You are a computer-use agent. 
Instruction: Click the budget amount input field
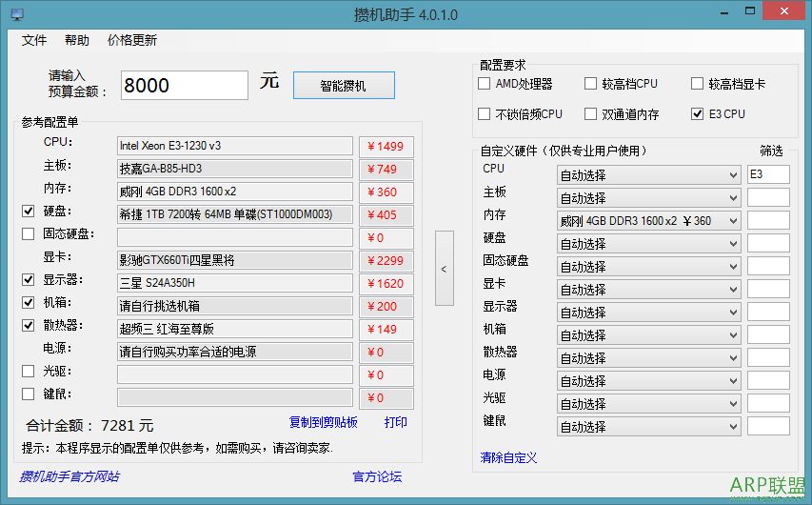coord(184,85)
